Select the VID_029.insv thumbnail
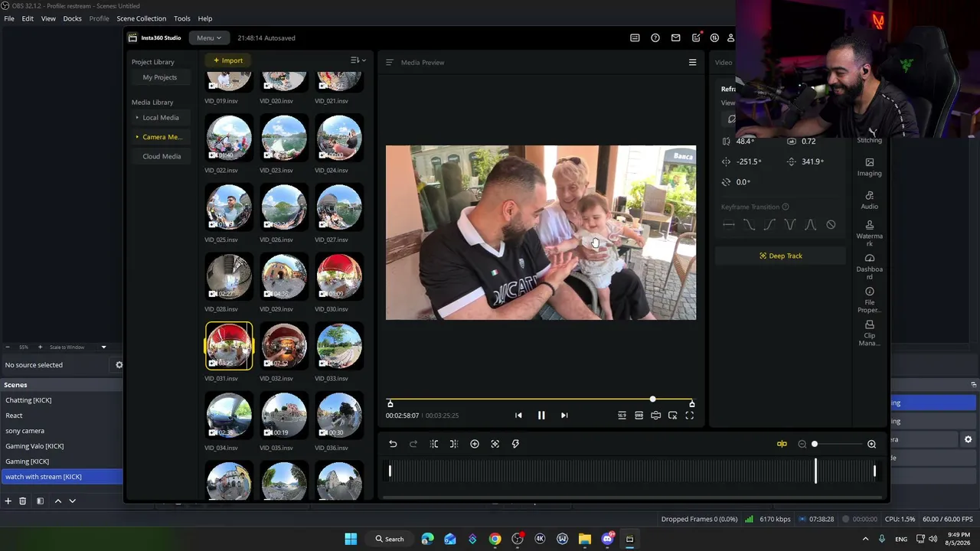 (283, 277)
